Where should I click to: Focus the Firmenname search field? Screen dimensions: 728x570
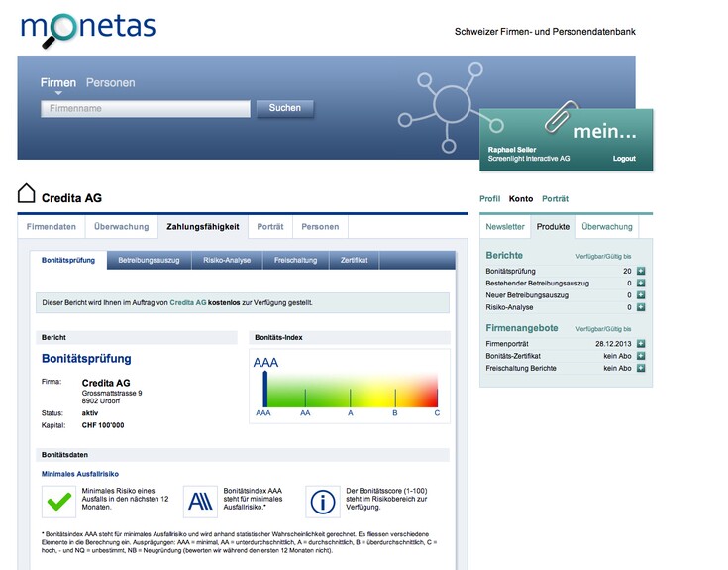(146, 109)
